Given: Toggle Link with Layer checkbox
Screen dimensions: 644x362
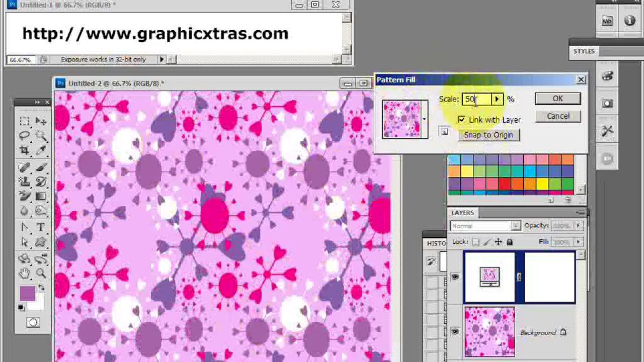Looking at the screenshot, I should [x=461, y=120].
